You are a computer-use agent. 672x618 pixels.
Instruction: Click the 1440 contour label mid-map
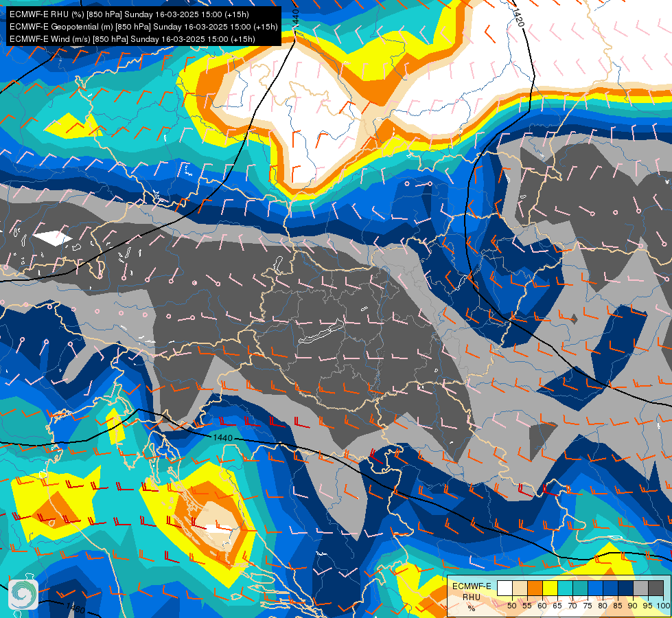click(222, 437)
